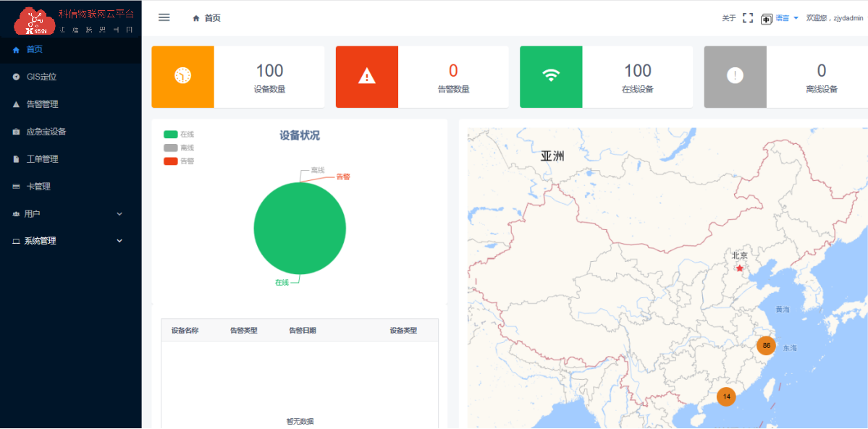Open 告警管理 in the sidebar
The image size is (868, 429).
42,104
